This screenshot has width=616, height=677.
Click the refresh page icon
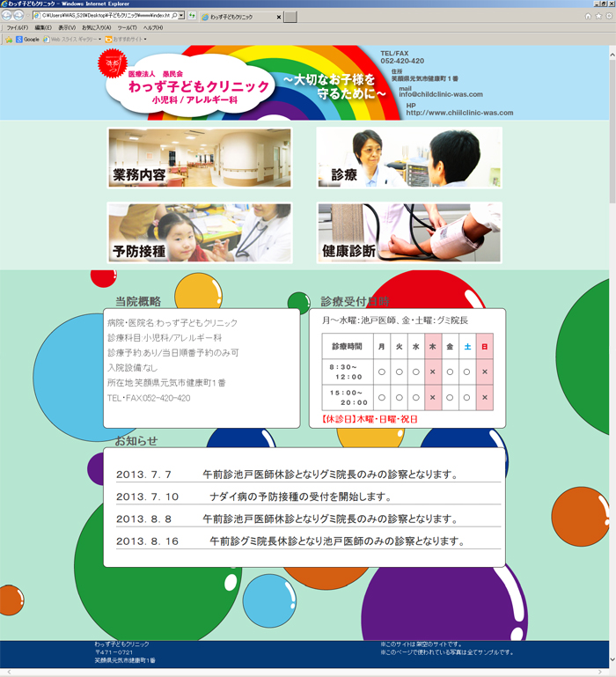click(192, 16)
